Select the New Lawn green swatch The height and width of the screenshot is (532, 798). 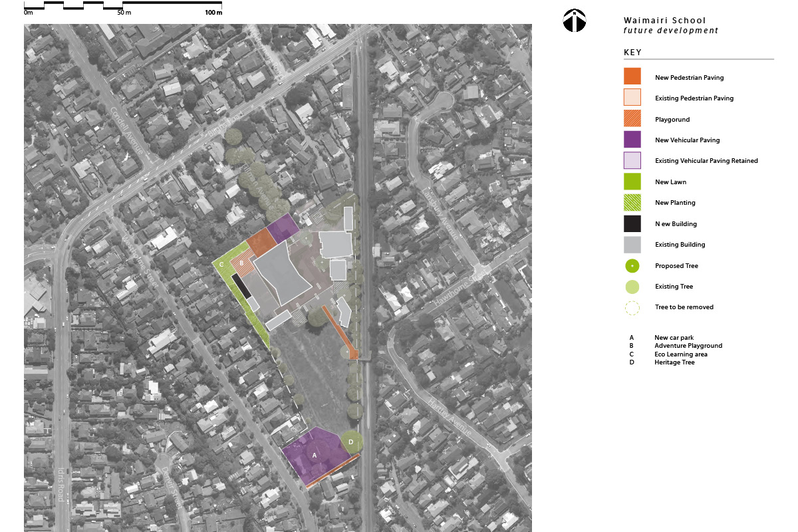[632, 181]
